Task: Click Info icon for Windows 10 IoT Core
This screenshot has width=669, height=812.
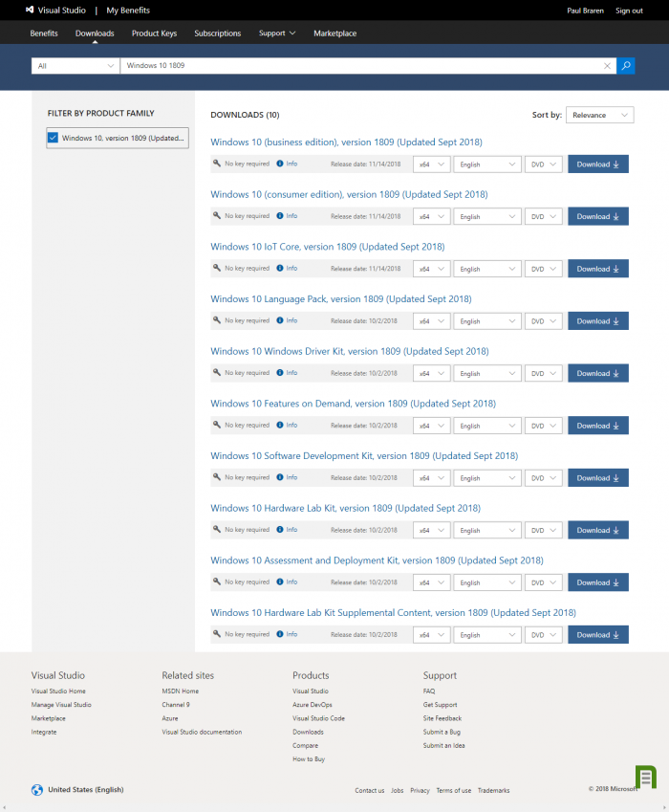Action: [280, 268]
